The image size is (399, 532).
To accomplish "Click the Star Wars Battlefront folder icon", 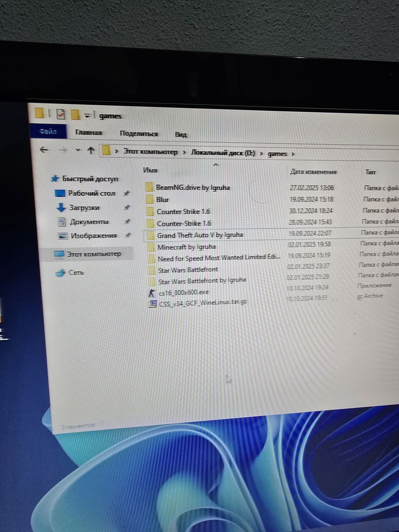I will click(x=152, y=270).
